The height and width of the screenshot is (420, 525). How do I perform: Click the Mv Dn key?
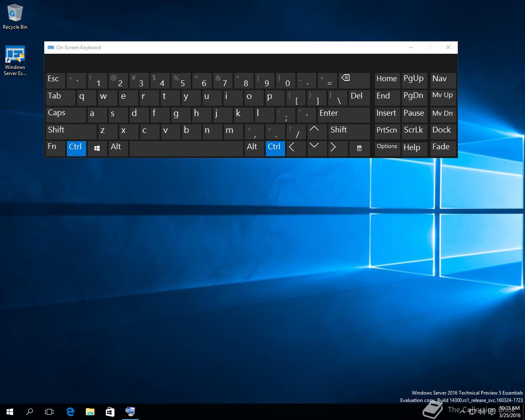tap(443, 115)
